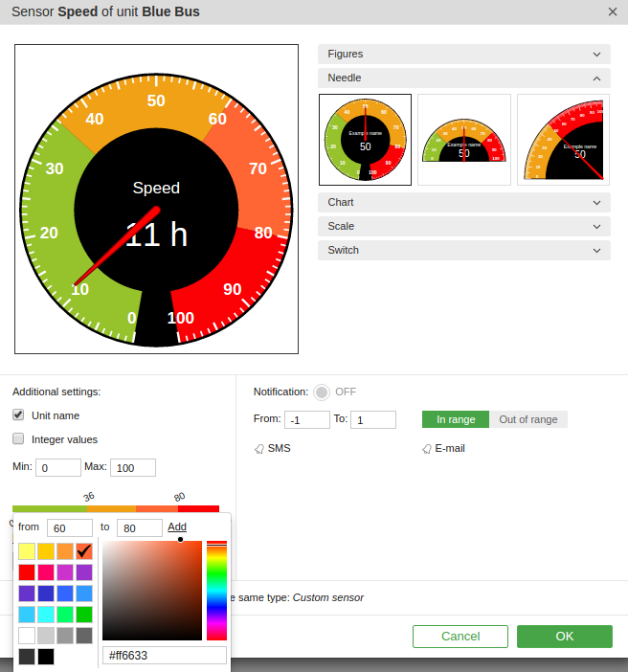Viewport: 628px width, 672px height.
Task: Expand the Chart section
Action: pyautogui.click(x=463, y=203)
